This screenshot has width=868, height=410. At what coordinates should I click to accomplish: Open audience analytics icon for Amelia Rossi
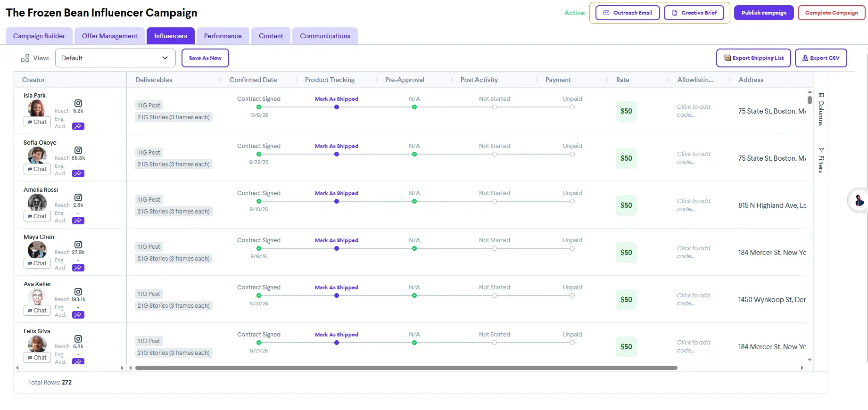point(78,221)
